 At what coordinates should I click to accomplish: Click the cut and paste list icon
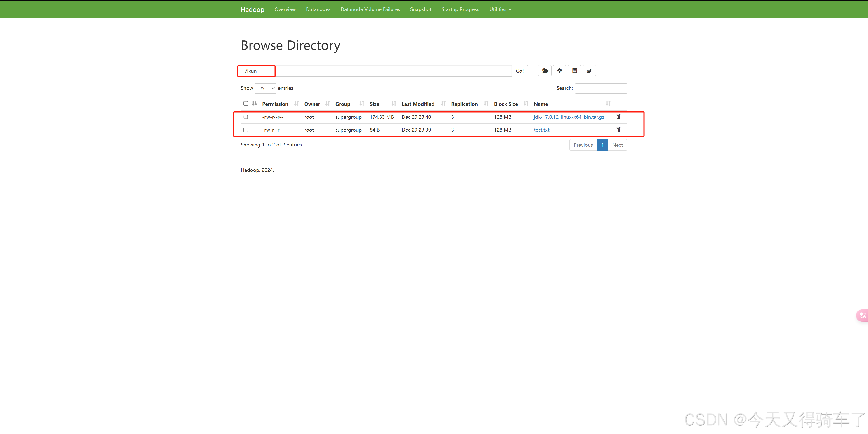(x=574, y=71)
